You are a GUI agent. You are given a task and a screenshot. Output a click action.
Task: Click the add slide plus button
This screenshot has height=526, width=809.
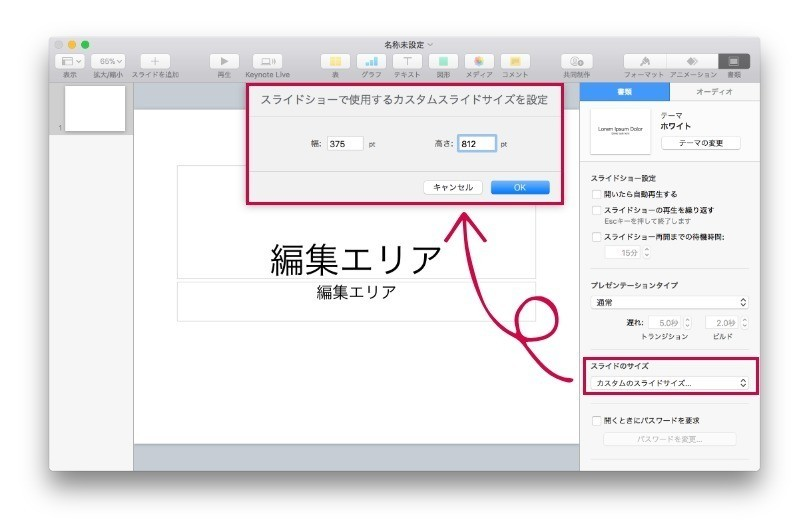(x=154, y=61)
